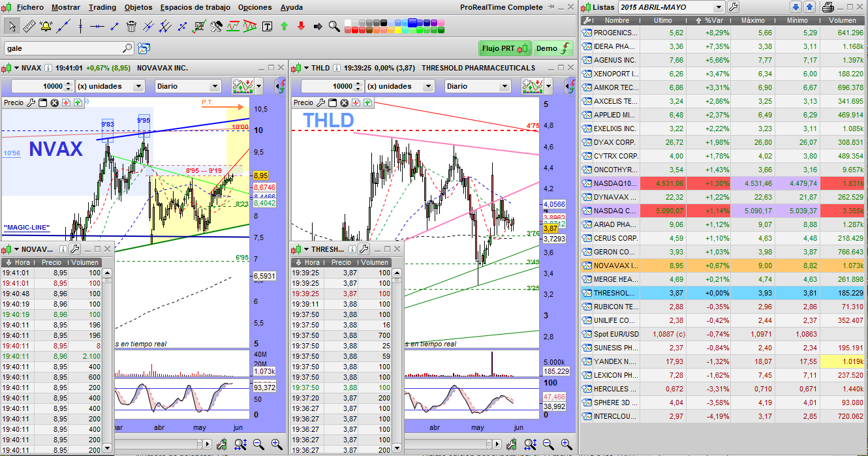Viewport: 868px width, 456px height.
Task: Select the ruler measuring tool
Action: 29,26
